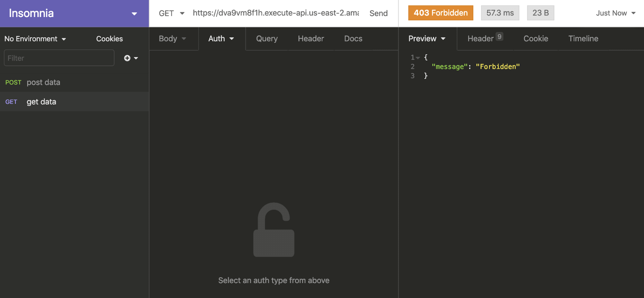Viewport: 644px width, 298px height.
Task: Open the Insomnia app dropdown menu
Action: 134,14
